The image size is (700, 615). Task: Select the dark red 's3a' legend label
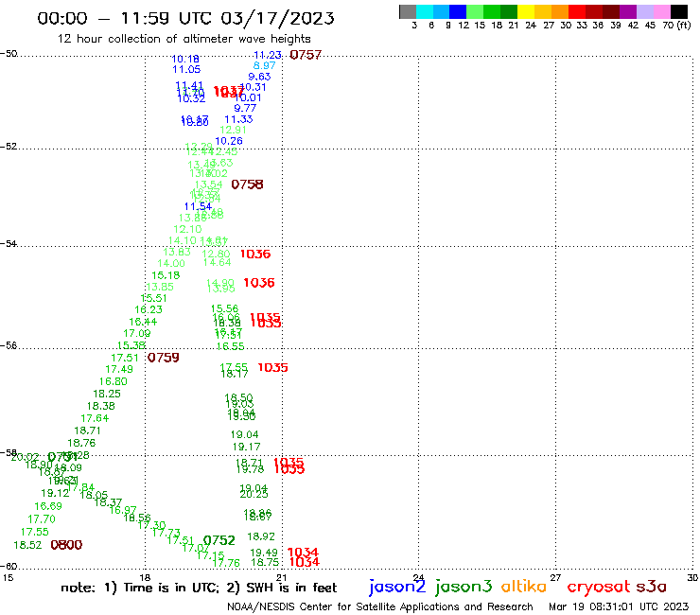(652, 587)
